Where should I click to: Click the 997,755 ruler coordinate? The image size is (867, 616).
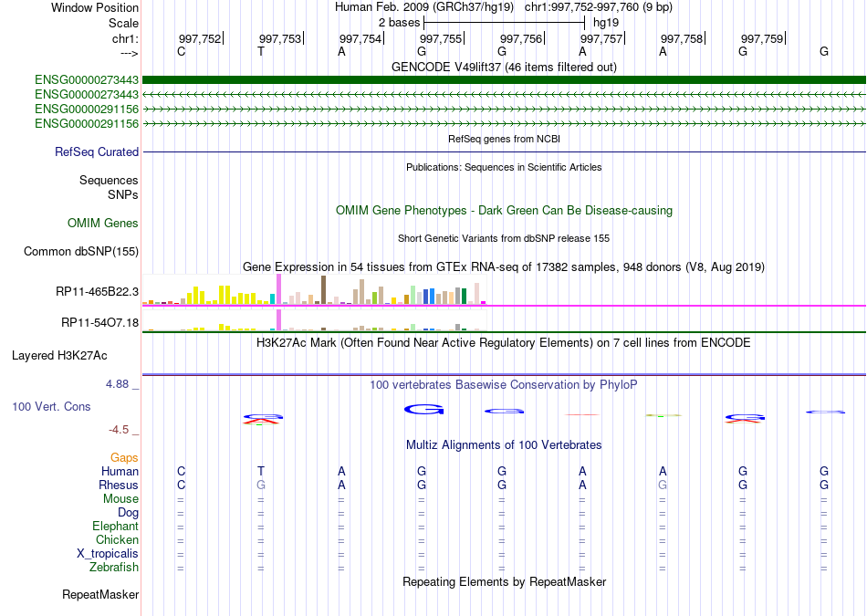coord(440,38)
